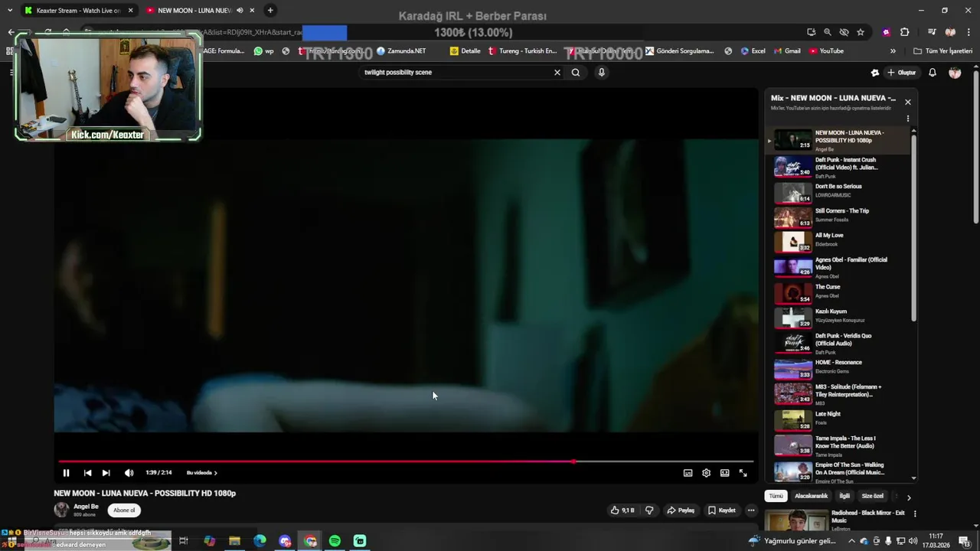980x551 pixels.
Task: Select the İlgili filter chip
Action: click(844, 496)
